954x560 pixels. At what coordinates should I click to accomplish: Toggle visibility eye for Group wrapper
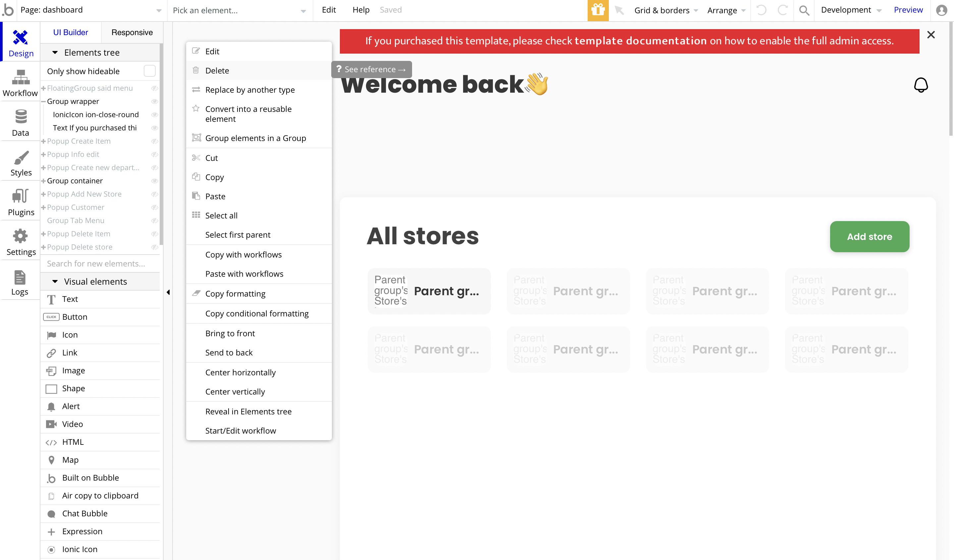point(154,101)
